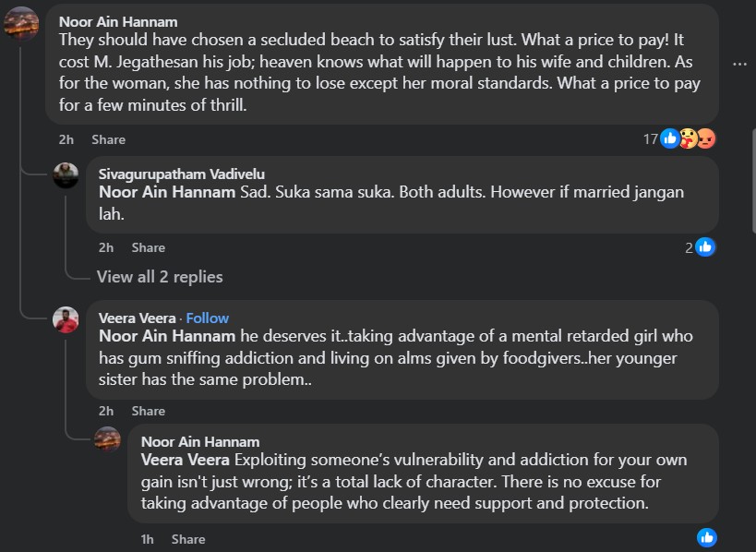This screenshot has height=552, width=756.
Task: Click the Noor Ain Hannam mention in Veera's comment
Action: [167, 336]
